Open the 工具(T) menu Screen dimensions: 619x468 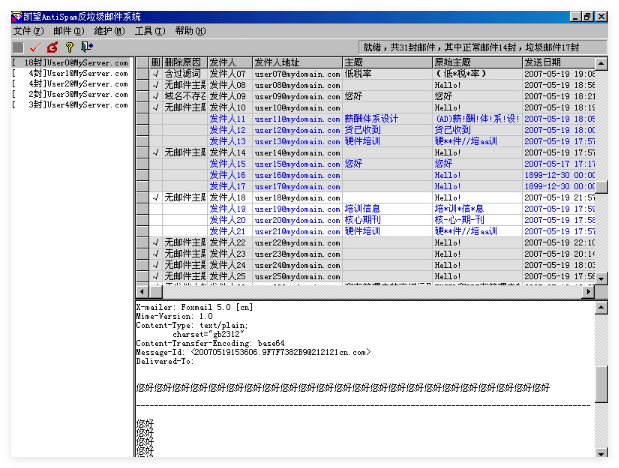coord(150,31)
